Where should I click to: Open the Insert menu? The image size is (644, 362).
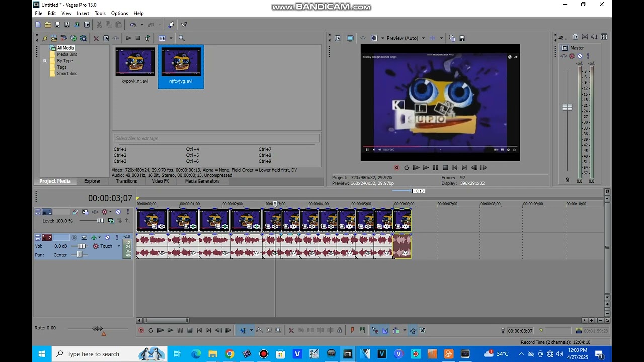point(83,13)
